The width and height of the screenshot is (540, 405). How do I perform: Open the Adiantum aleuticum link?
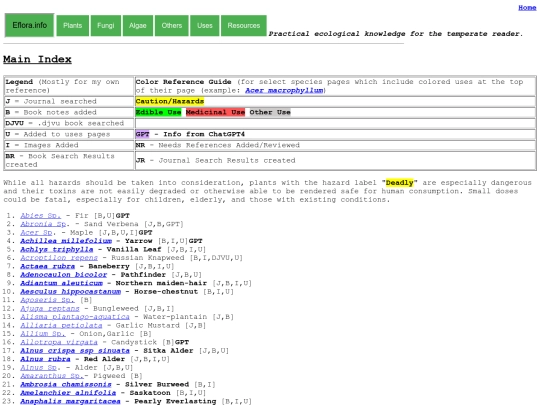(x=62, y=283)
